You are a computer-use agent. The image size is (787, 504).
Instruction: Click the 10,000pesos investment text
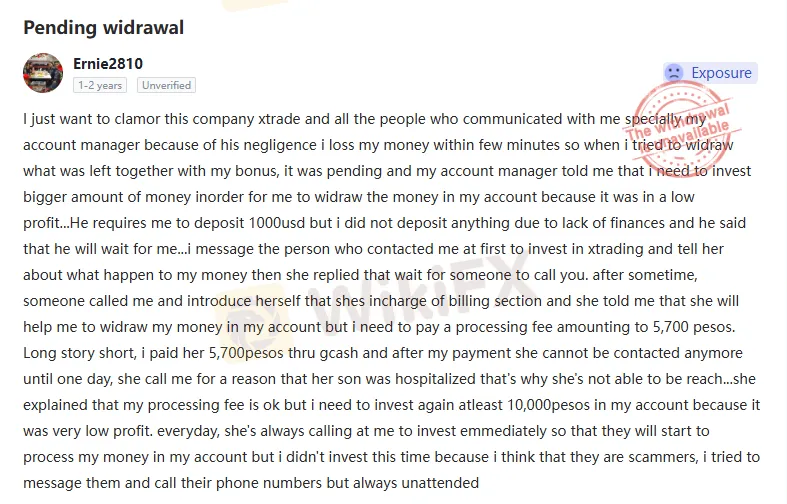pos(549,405)
